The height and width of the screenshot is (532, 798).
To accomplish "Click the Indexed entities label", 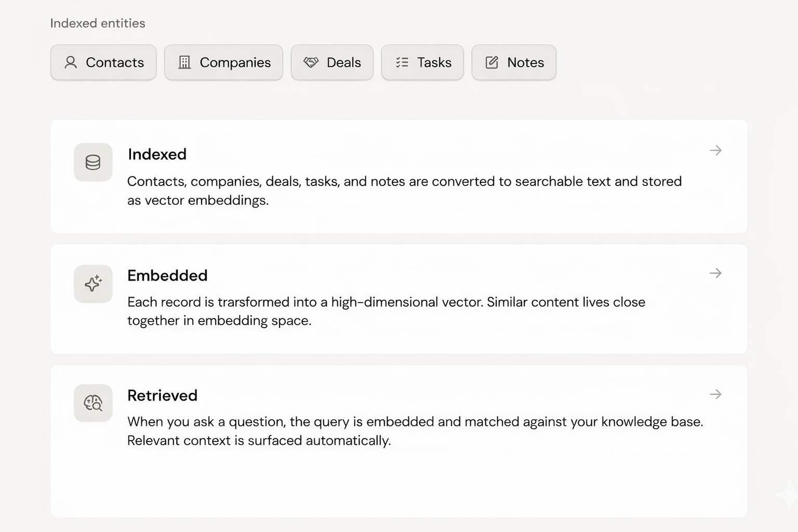I will [98, 23].
